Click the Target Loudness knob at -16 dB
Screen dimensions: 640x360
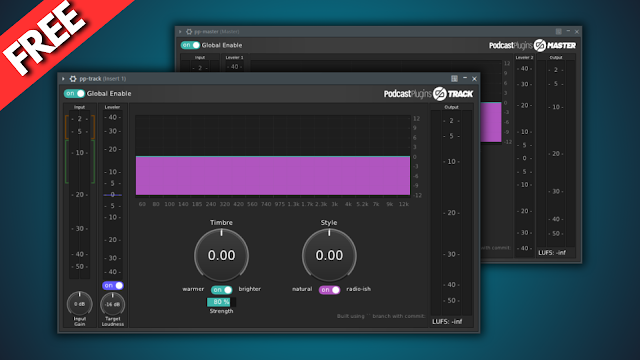(113, 304)
